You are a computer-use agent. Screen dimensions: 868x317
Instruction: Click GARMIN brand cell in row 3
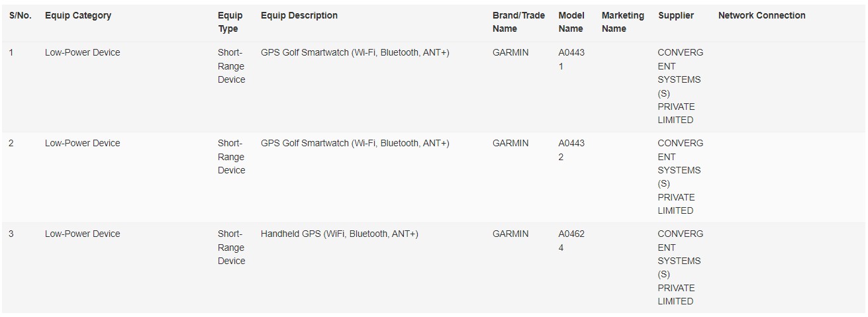(x=510, y=234)
